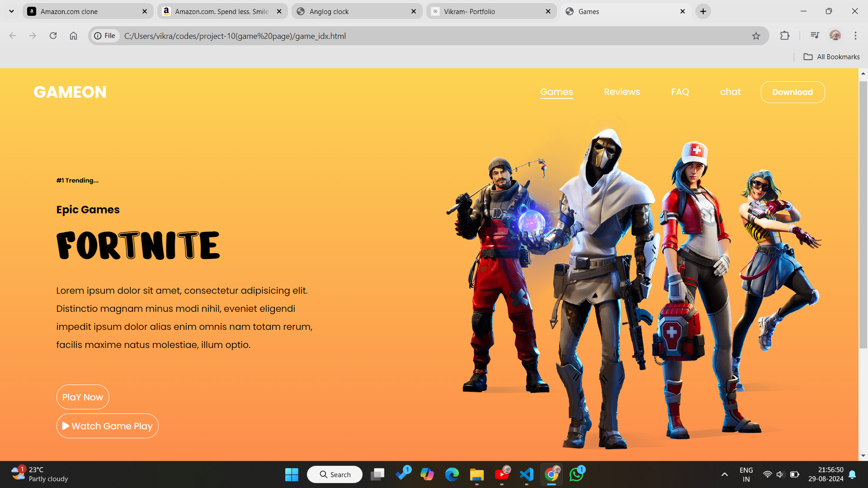Open the All Bookmarks folder
868x488 pixels.
[x=831, y=56]
